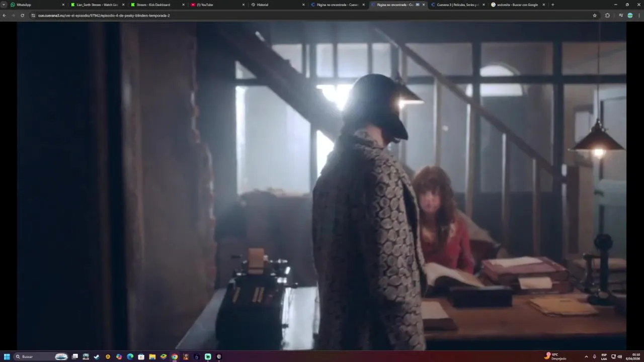The width and height of the screenshot is (644, 362).
Task: Close the YouTube tab
Action: click(244, 5)
